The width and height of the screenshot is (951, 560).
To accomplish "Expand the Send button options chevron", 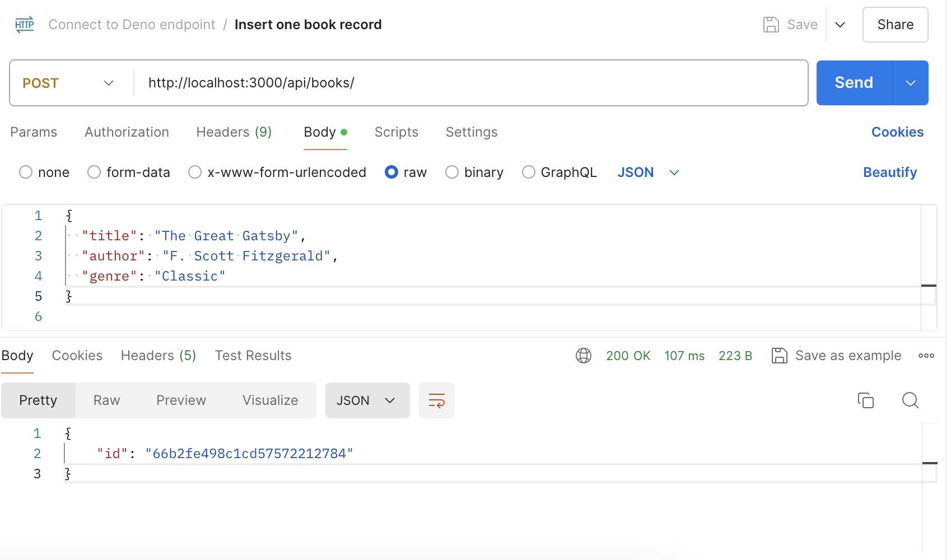I will point(910,82).
